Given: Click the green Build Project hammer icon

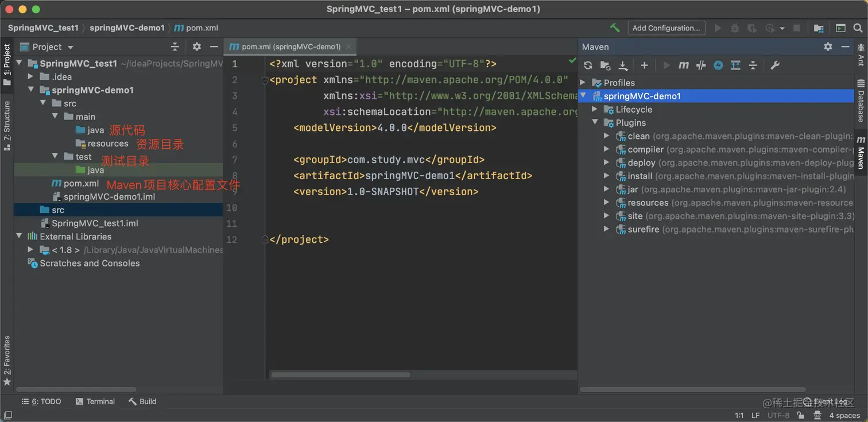Looking at the screenshot, I should pyautogui.click(x=615, y=28).
